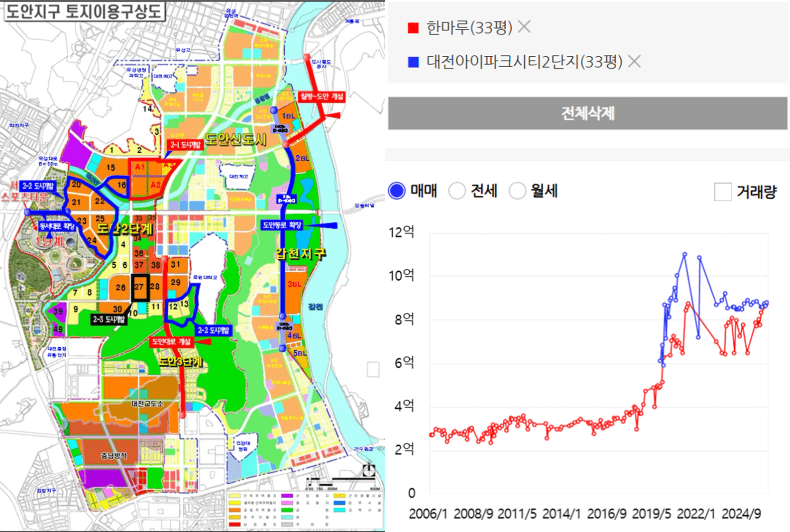Click the 갑천지구 label on the map
Screen dimensions: 790x532
301,254
